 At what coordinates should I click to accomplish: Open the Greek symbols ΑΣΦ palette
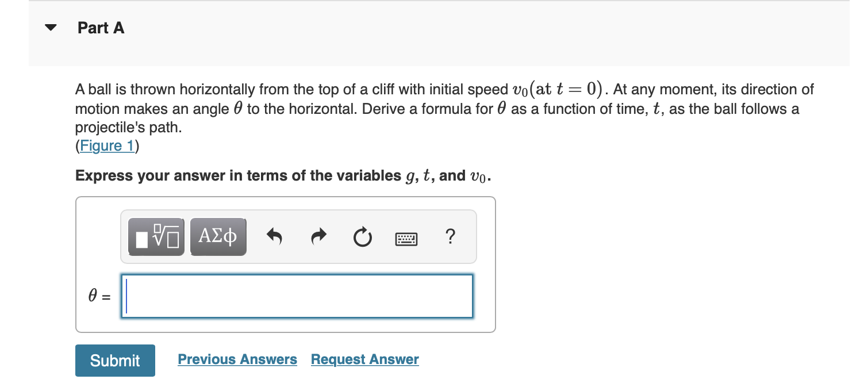218,236
